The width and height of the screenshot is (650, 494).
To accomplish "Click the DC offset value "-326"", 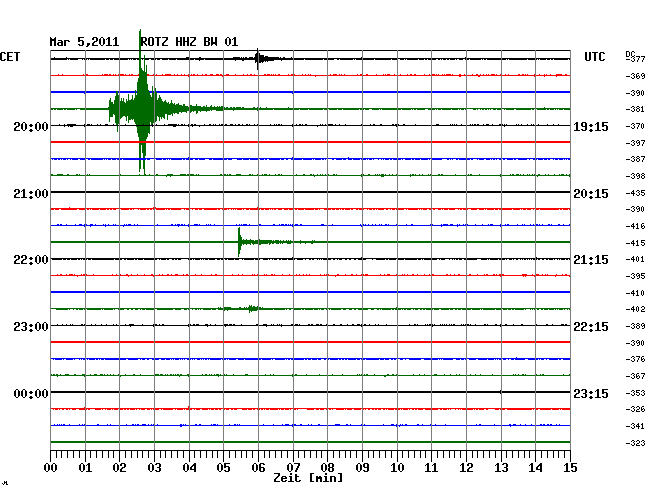I will tap(635, 409).
